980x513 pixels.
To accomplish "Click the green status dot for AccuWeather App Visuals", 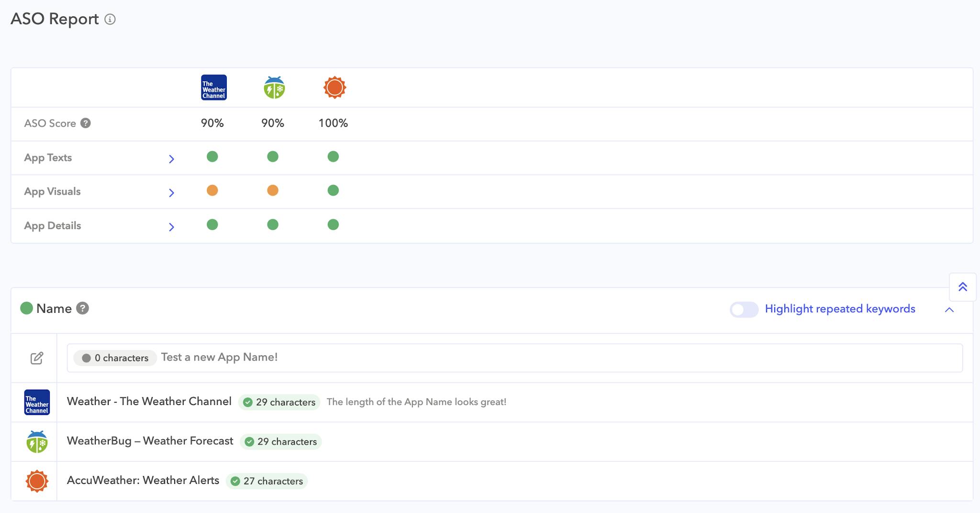I will pos(334,190).
